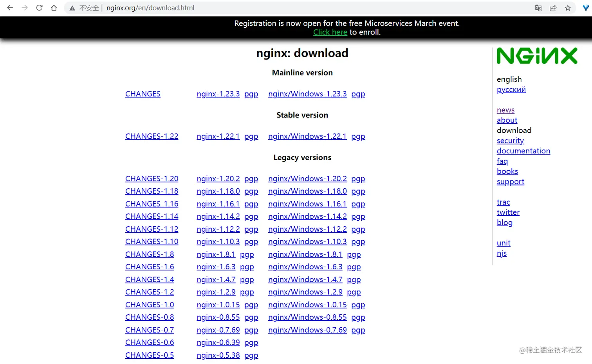Open the faq sidebar link
This screenshot has height=364, width=592.
[x=502, y=161]
